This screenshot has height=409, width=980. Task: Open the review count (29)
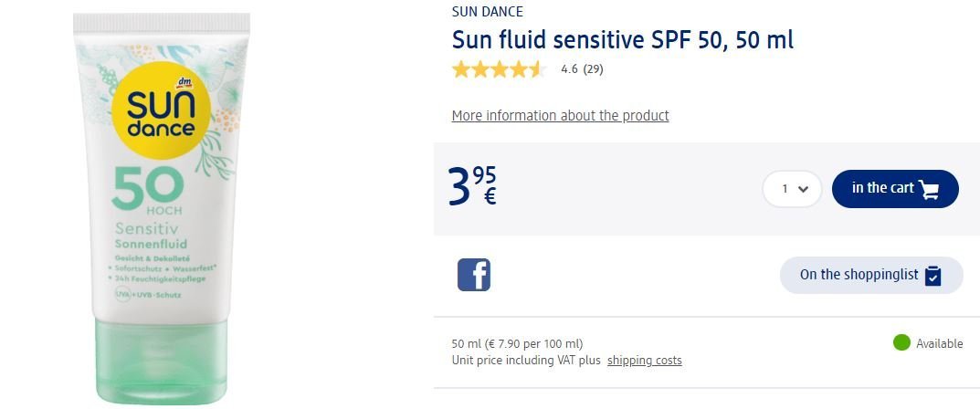[x=594, y=69]
